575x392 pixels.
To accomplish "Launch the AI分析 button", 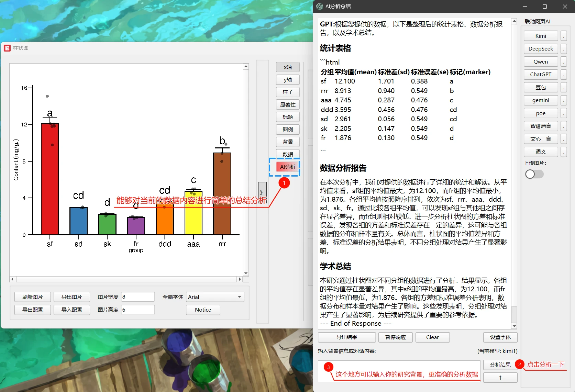I will point(288,167).
